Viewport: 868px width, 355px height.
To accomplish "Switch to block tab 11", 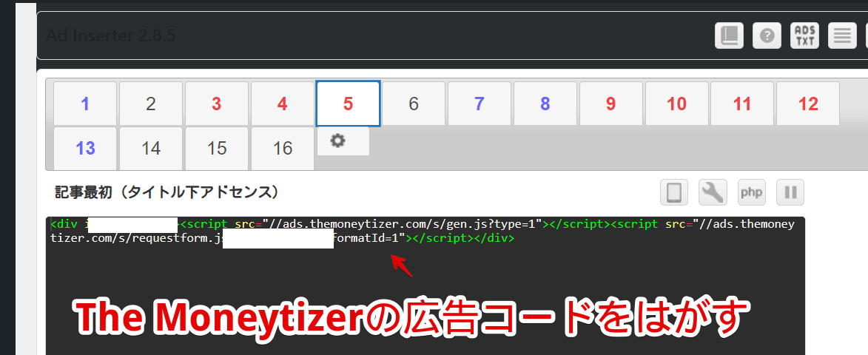I will pos(742,104).
